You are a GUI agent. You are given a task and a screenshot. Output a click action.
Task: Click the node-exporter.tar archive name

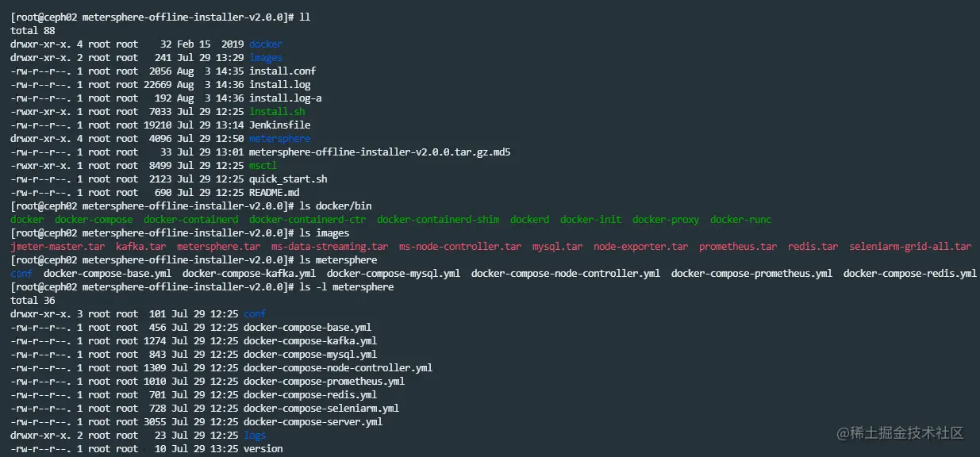(x=640, y=247)
